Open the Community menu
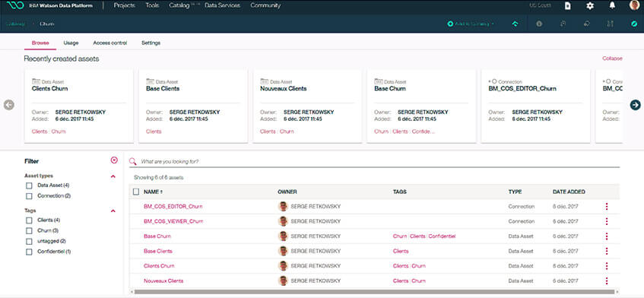 click(265, 6)
